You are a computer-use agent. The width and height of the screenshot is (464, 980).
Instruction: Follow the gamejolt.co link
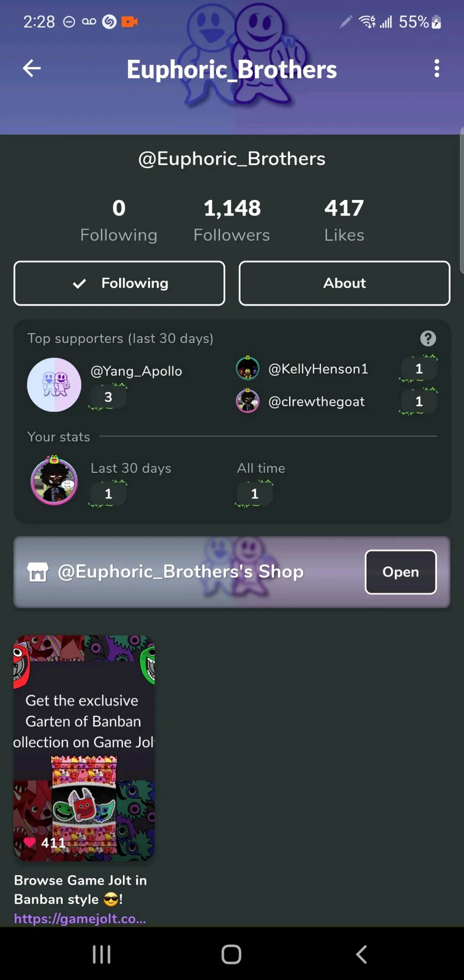click(x=80, y=918)
